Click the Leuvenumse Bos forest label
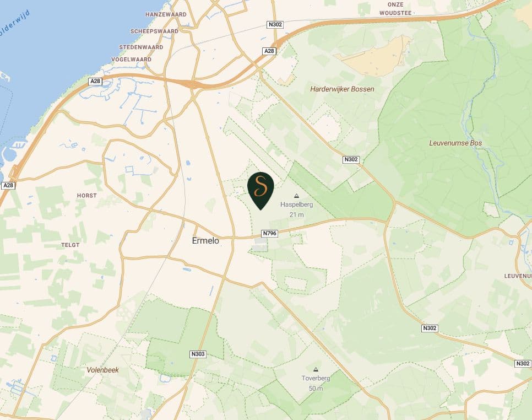Screen dimensions: 532x420 (x=455, y=143)
